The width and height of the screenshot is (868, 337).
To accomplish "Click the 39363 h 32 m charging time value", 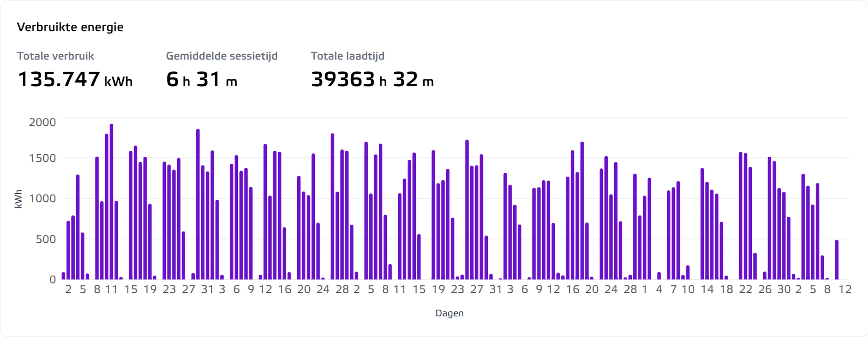I will (372, 80).
